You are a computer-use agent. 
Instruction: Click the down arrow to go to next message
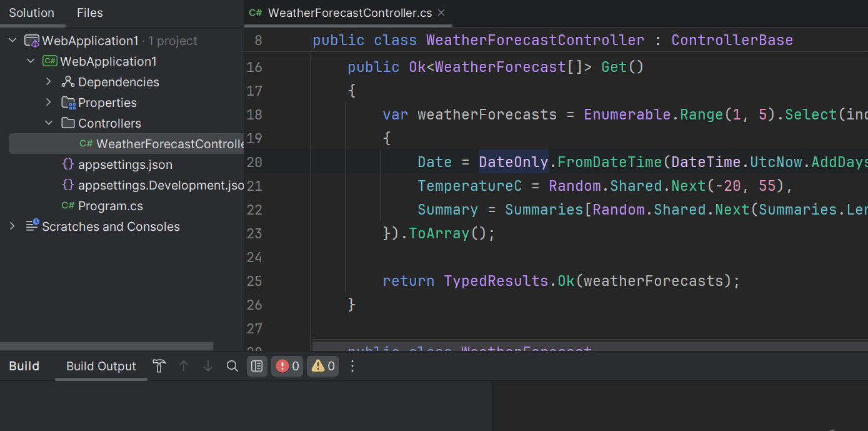pyautogui.click(x=207, y=366)
